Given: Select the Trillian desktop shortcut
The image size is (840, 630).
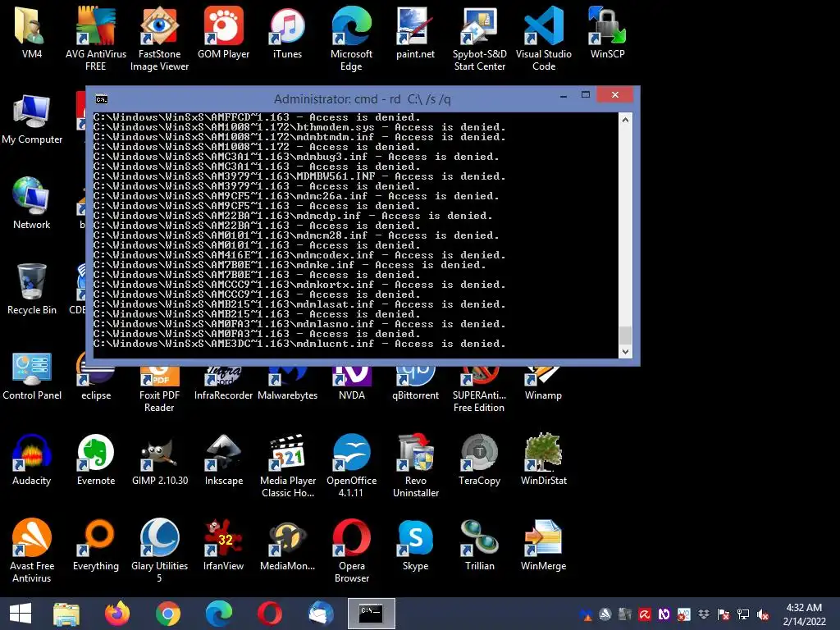Looking at the screenshot, I should pyautogui.click(x=479, y=545).
